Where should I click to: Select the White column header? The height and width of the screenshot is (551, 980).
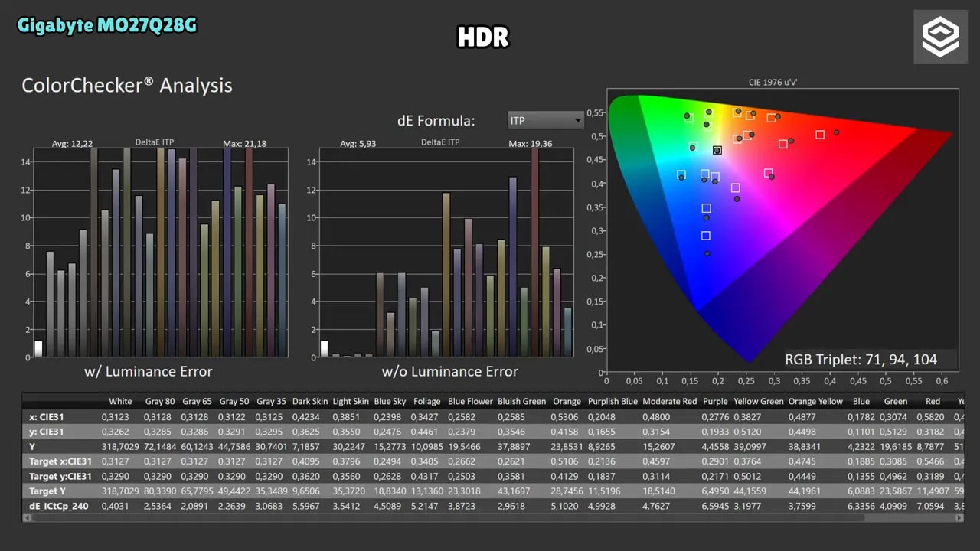[x=120, y=402]
